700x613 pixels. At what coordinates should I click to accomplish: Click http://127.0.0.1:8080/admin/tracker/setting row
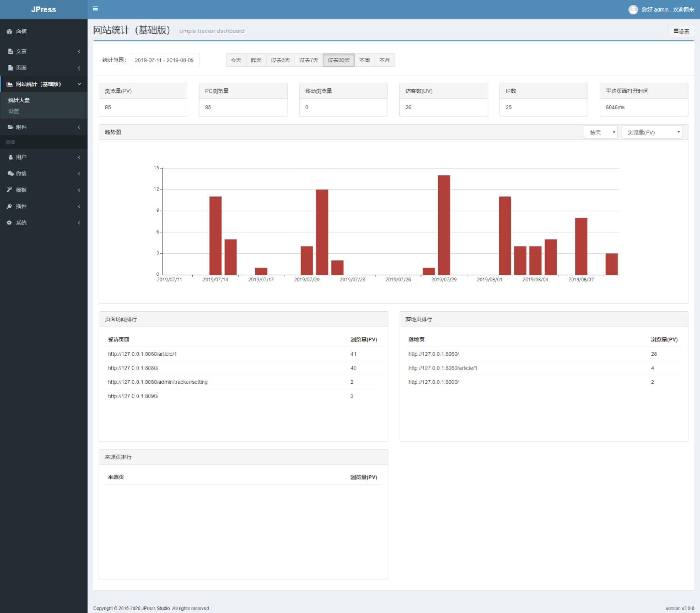coord(243,382)
